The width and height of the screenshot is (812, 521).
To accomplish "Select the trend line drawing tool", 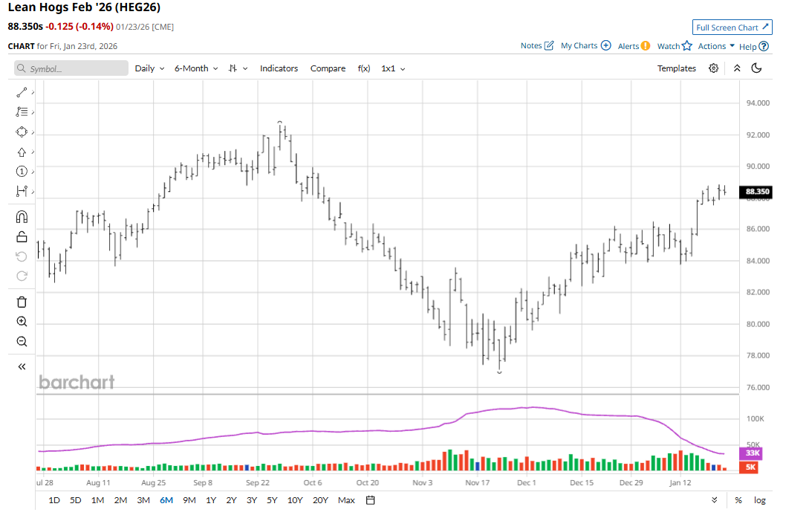I will pos(22,92).
